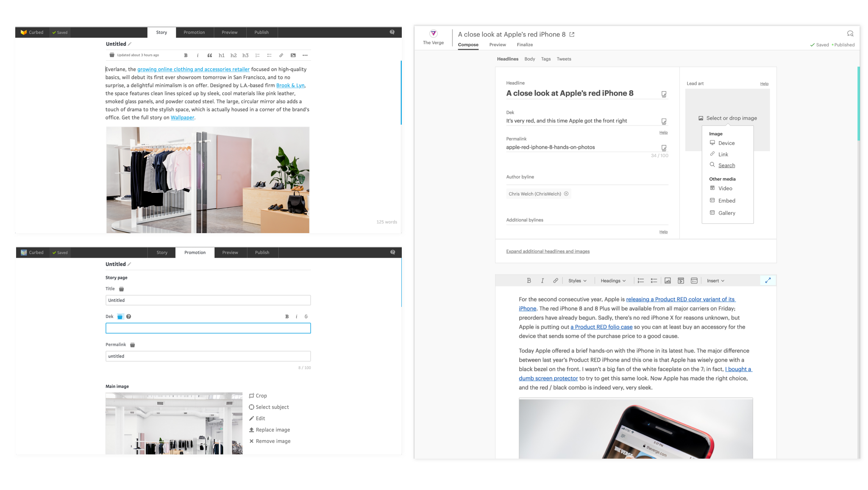868x490 pixels.
Task: Remove Chris Welch from author byline
Action: coord(566,194)
